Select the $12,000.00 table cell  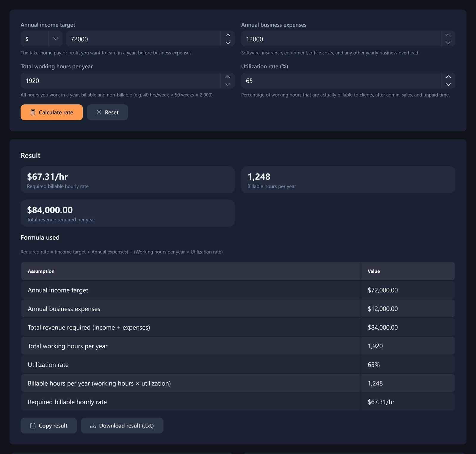point(408,309)
